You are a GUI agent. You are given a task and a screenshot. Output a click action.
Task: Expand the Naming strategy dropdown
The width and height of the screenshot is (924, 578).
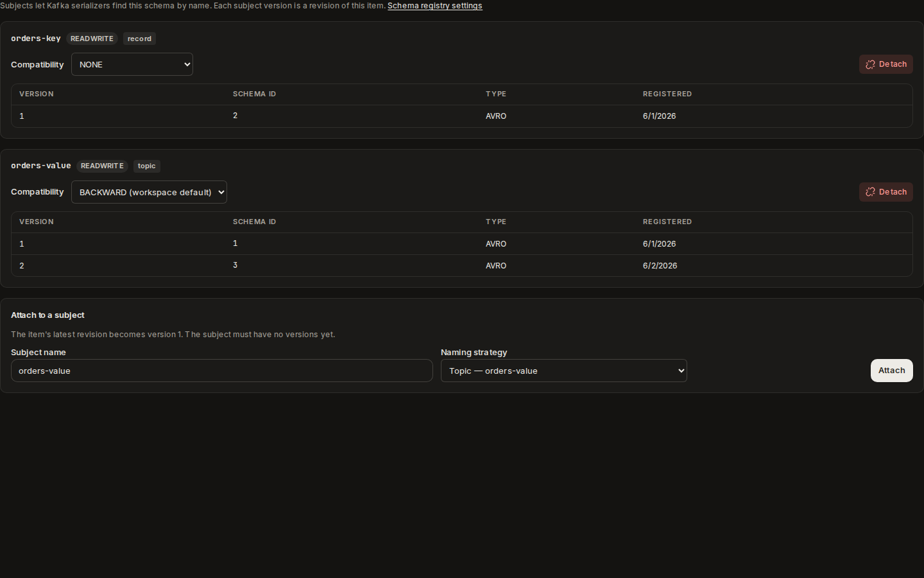click(564, 371)
